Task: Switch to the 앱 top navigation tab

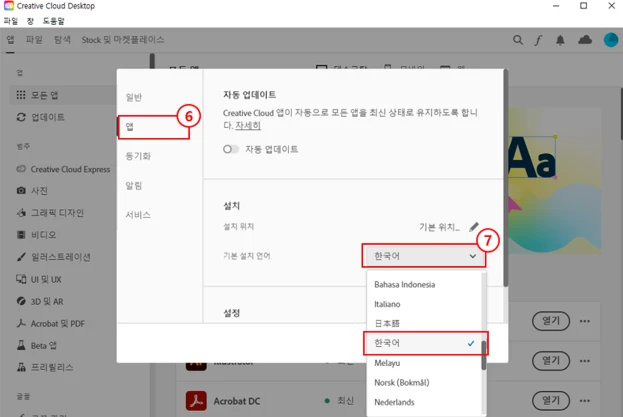Action: (x=10, y=40)
